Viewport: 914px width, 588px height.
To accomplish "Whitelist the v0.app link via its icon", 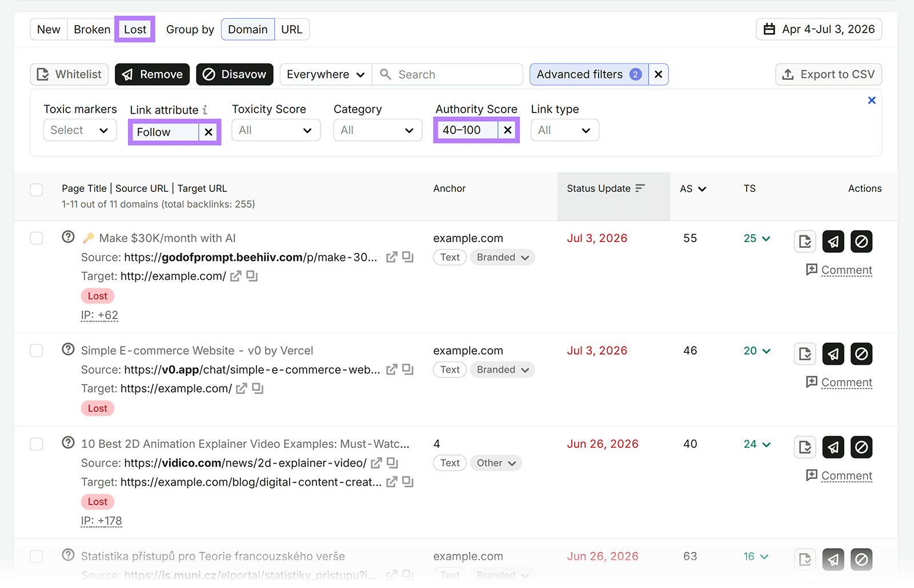I will click(x=805, y=354).
